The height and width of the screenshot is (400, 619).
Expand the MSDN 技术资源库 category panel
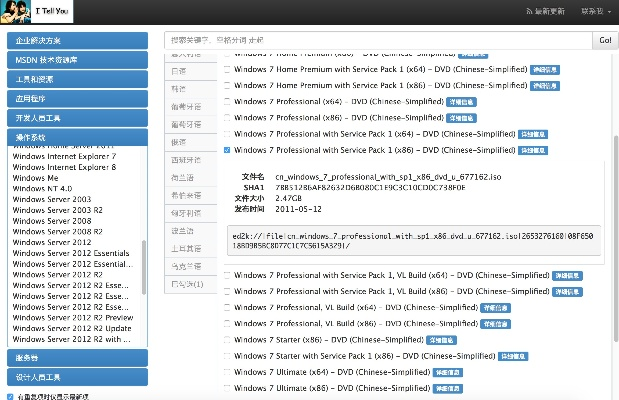point(77,60)
